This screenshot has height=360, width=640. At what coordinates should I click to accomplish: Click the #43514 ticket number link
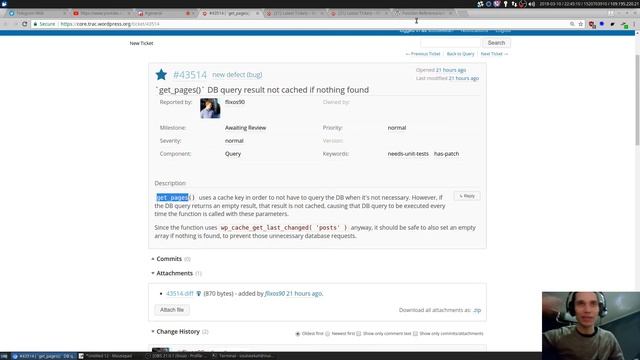pos(190,75)
